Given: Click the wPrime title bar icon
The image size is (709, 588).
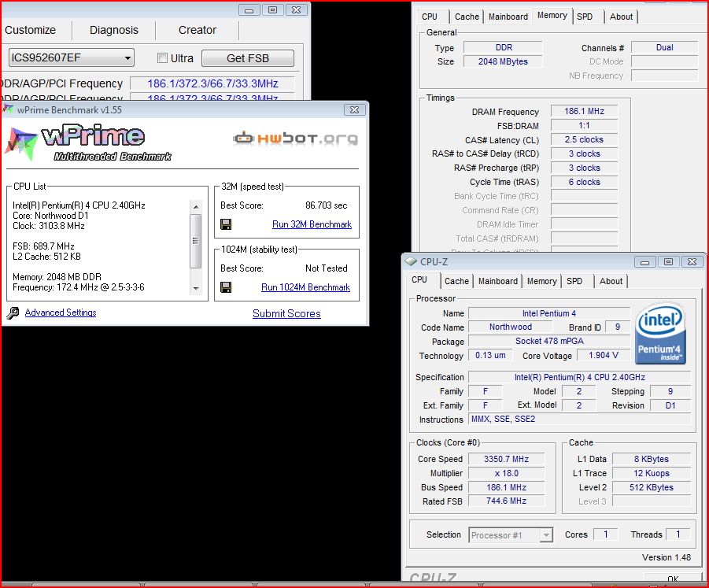Looking at the screenshot, I should tap(8, 109).
